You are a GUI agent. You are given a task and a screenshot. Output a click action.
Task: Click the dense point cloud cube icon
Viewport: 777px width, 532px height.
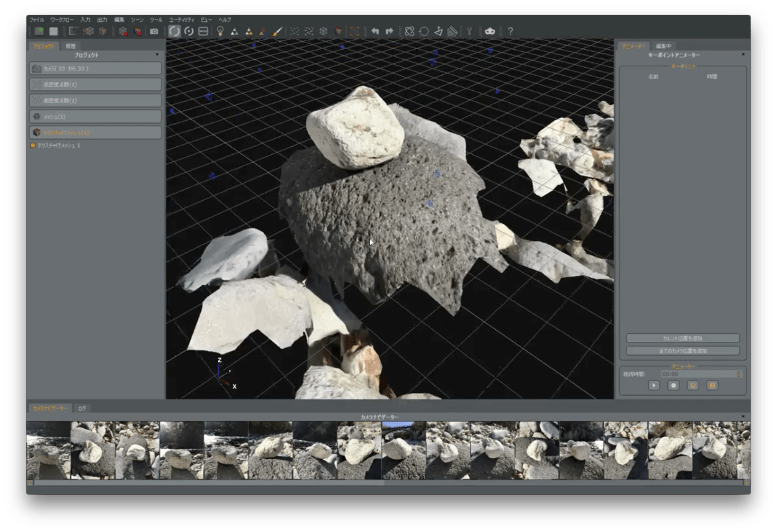pos(88,31)
